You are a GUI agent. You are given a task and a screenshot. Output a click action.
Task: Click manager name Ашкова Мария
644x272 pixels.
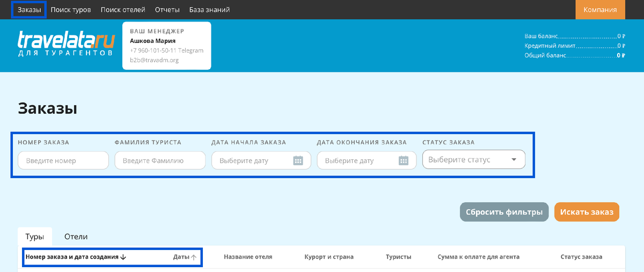point(152,41)
